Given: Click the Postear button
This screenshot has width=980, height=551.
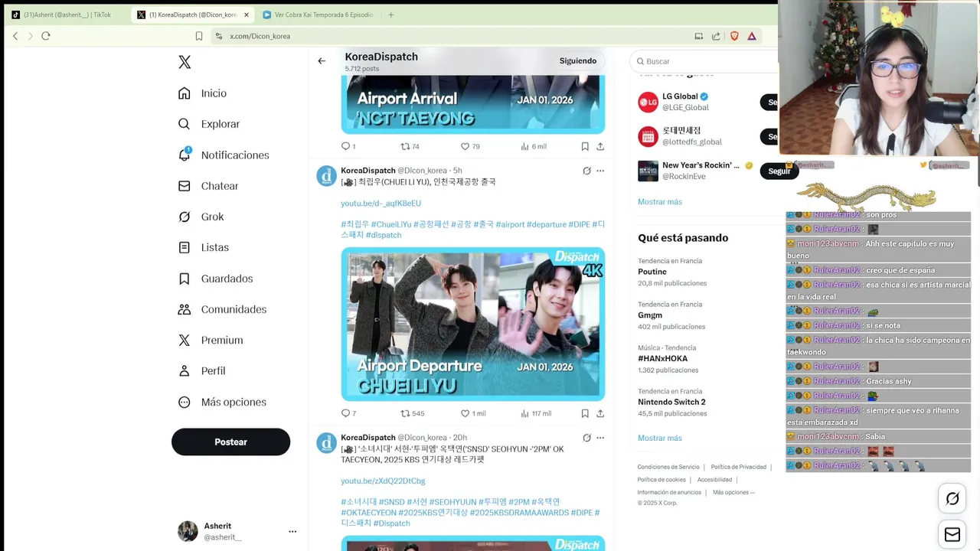Looking at the screenshot, I should click(230, 442).
